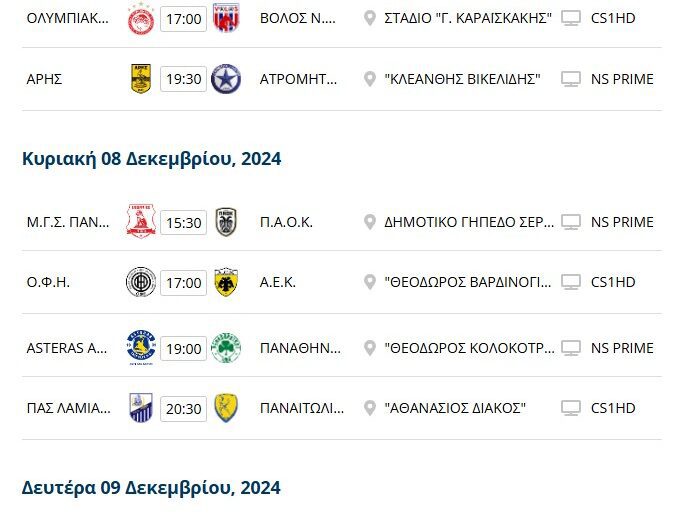Click the Volos team crest

tap(225, 18)
